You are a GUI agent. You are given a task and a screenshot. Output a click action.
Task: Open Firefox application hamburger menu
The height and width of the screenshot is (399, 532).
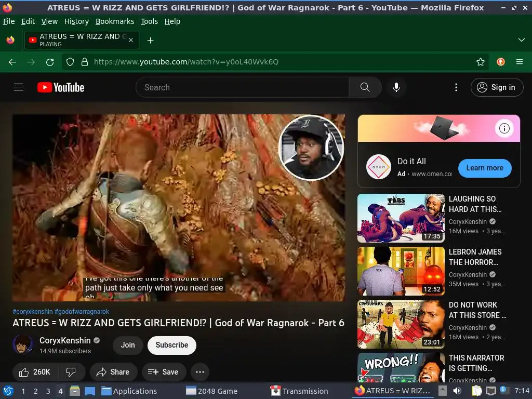pyautogui.click(x=520, y=62)
